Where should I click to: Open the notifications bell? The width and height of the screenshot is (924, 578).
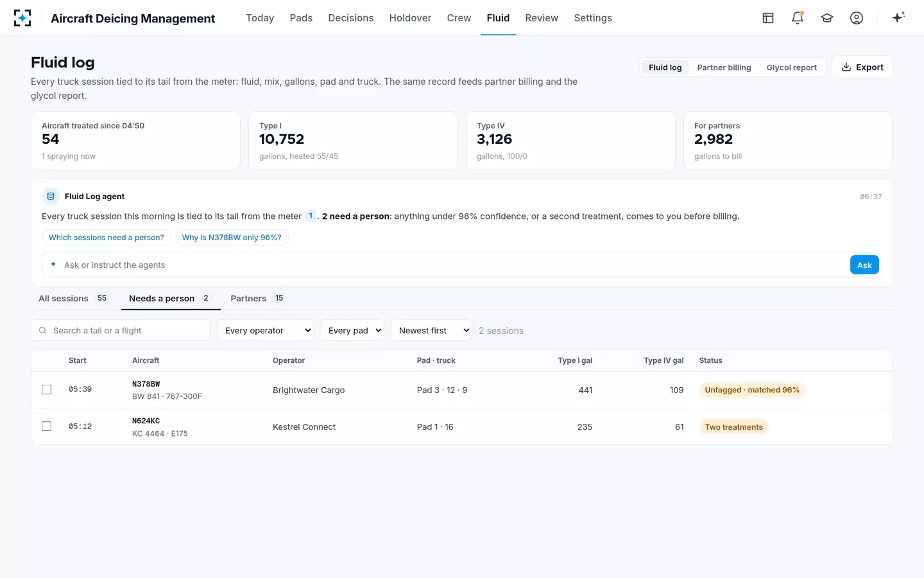pyautogui.click(x=798, y=18)
